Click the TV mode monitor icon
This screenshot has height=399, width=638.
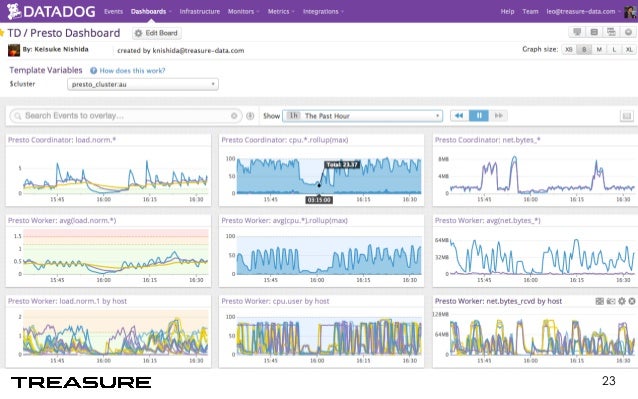[577, 32]
